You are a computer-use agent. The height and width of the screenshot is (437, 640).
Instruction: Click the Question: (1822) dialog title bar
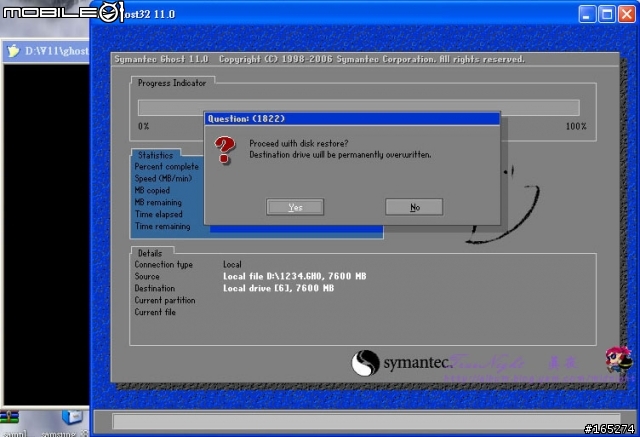(x=352, y=119)
